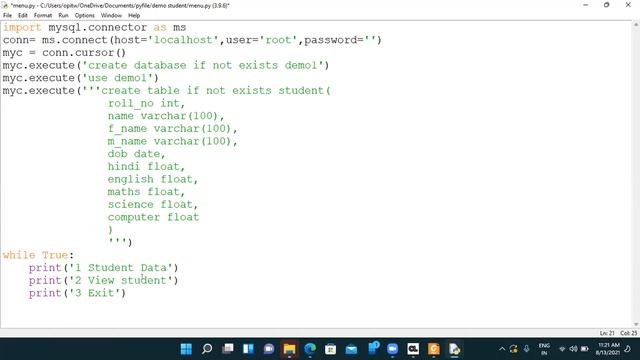The height and width of the screenshot is (360, 640).
Task: Click on 'maths float,' line
Action: pos(146,192)
